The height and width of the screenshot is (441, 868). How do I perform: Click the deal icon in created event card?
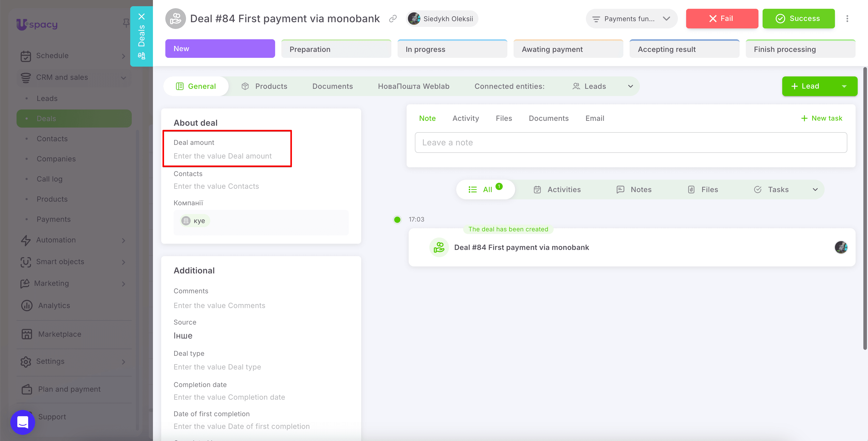439,247
